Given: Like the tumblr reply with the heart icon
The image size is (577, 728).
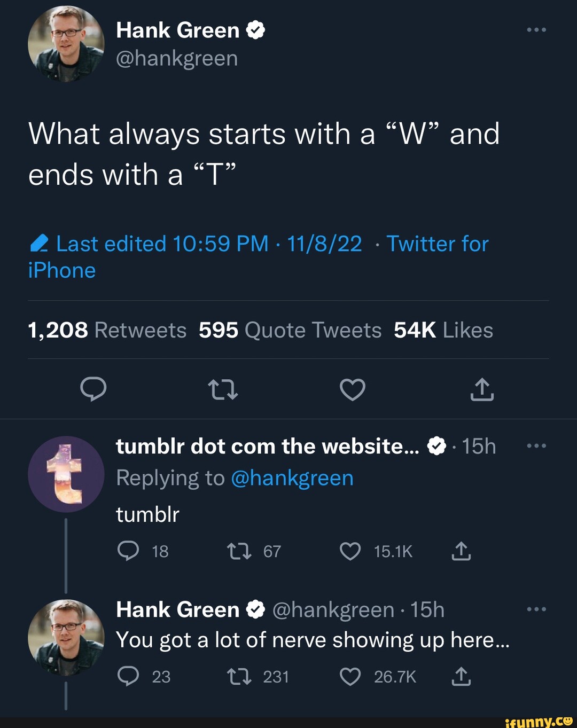Looking at the screenshot, I should (x=350, y=551).
